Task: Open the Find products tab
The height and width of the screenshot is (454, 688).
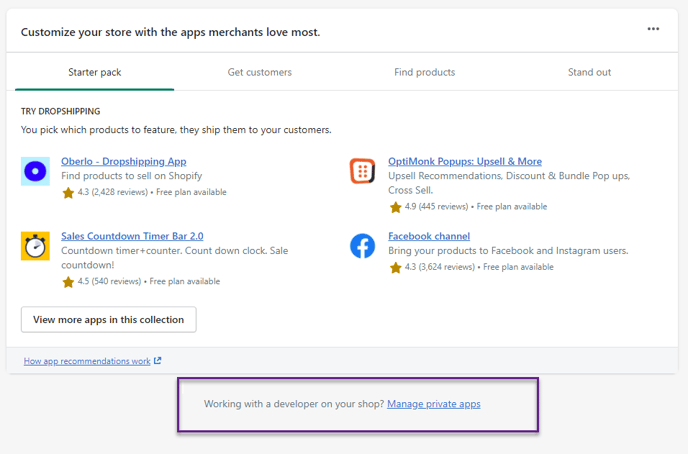Action: pyautogui.click(x=424, y=72)
